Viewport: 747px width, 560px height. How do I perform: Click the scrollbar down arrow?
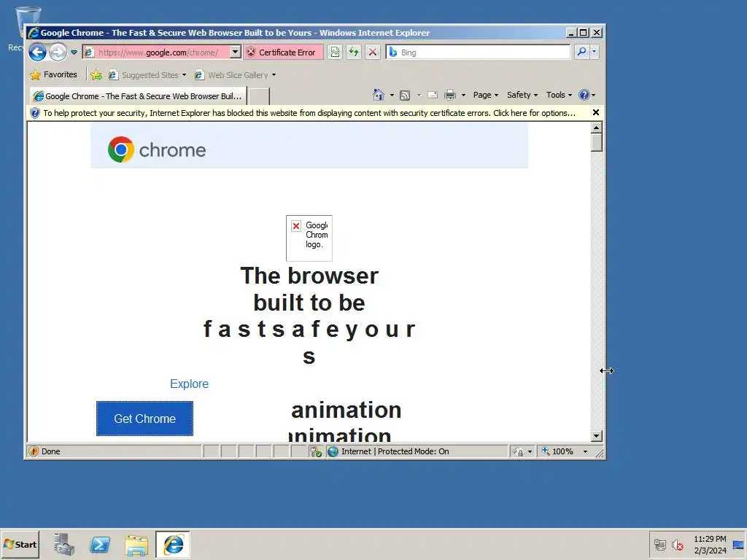click(597, 436)
